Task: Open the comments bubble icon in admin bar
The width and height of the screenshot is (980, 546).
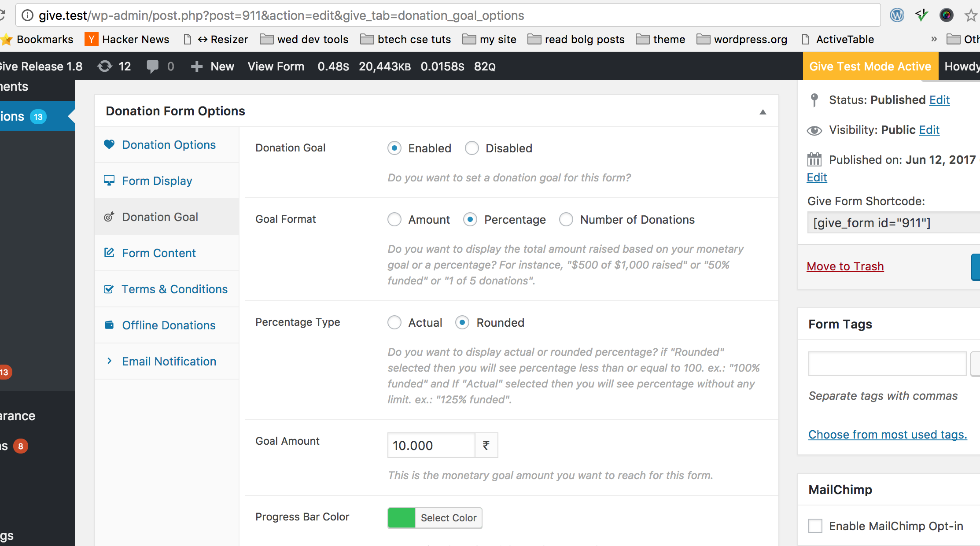Action: point(152,66)
